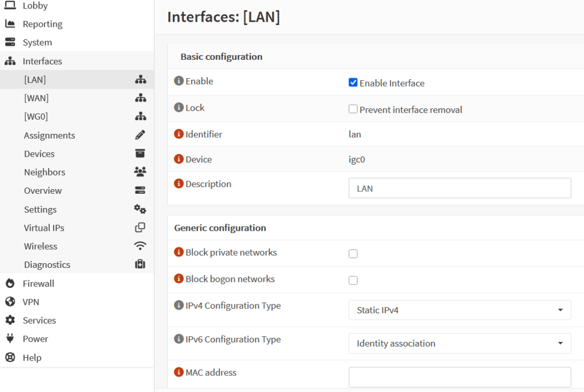Go to the [WAN] interface page

(36, 98)
